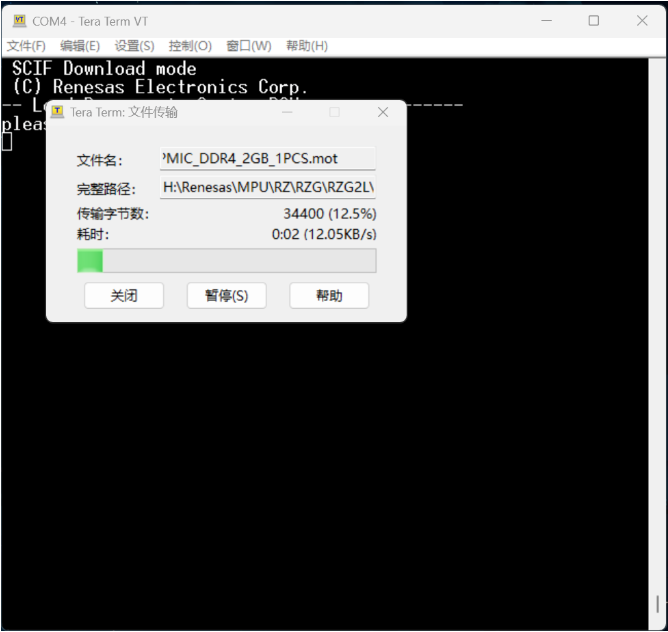Screen dimensions: 668x632
Task: Close the Tera Term 文件传输 dialog
Action: point(383,112)
